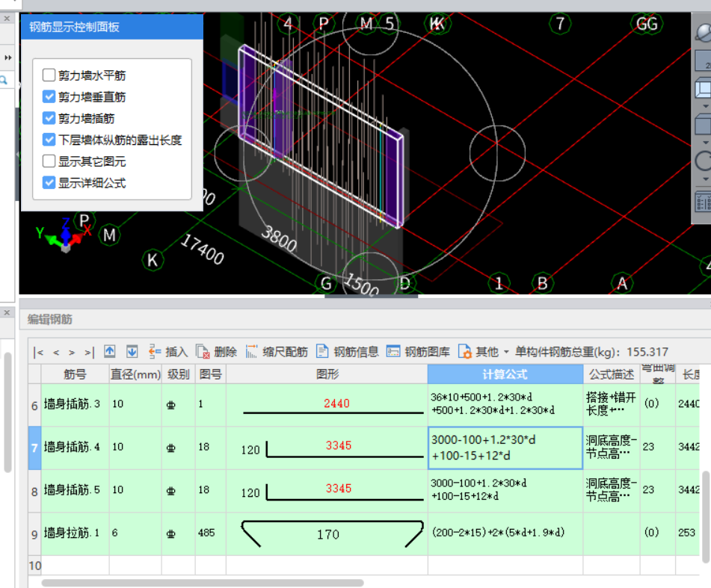The image size is (711, 588).
Task: Expand arrow below solid cube icon
Action: [x=706, y=142]
